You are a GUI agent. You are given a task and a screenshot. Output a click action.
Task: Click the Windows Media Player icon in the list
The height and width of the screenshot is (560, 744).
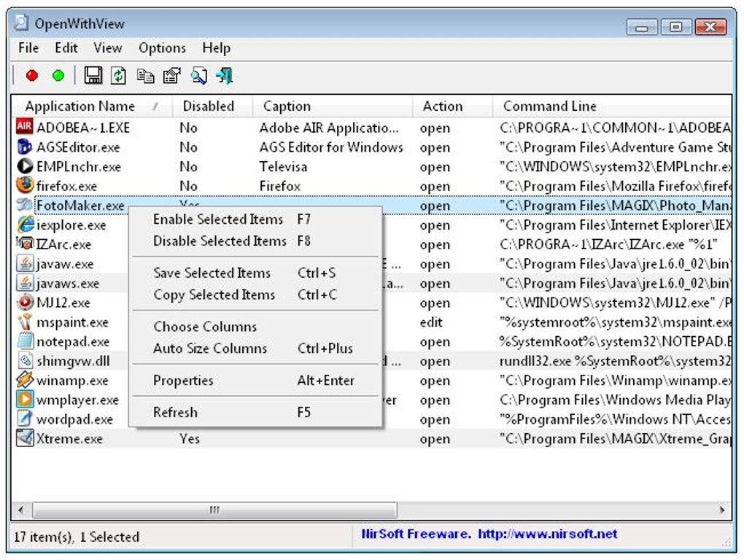pyautogui.click(x=25, y=400)
